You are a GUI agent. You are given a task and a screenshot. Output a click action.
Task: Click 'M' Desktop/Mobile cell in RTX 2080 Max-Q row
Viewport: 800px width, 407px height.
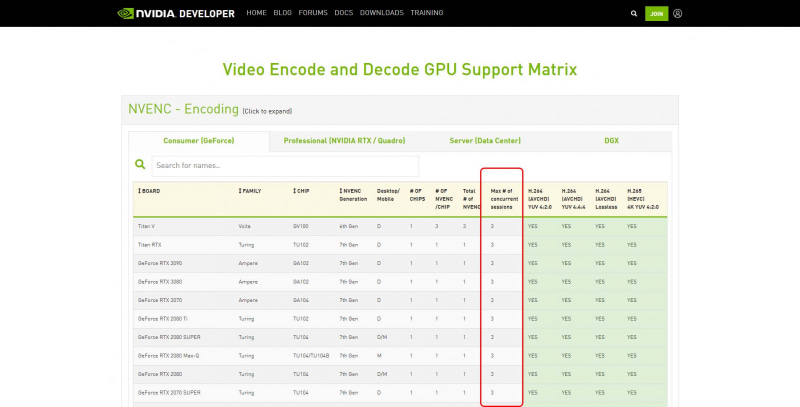tap(379, 355)
